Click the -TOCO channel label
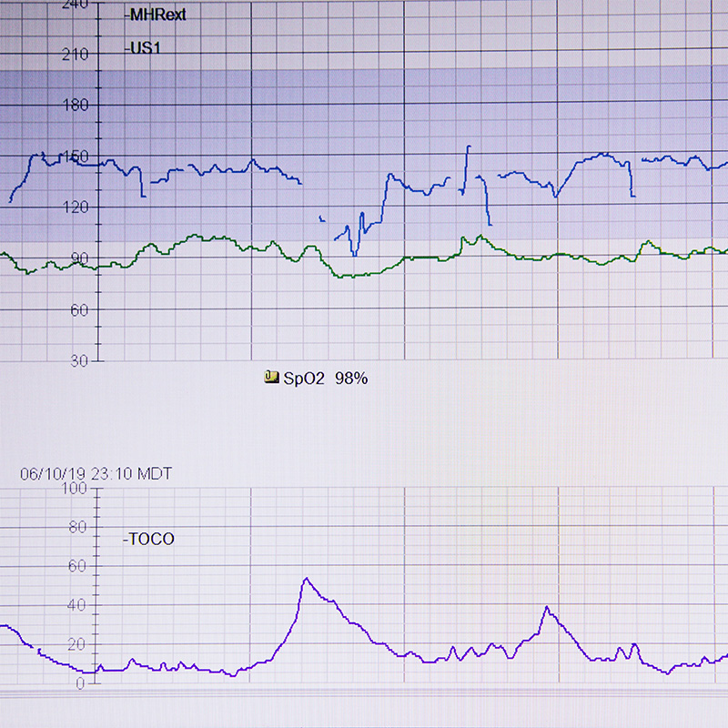 (x=148, y=539)
